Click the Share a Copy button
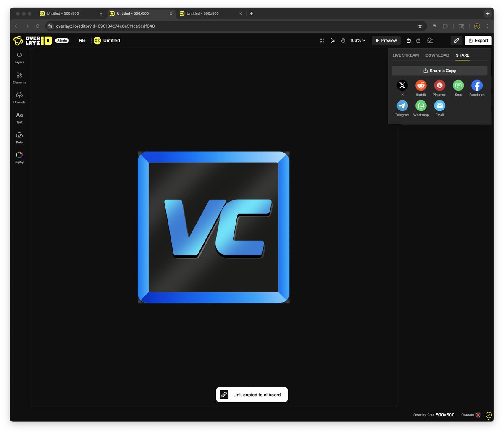The height and width of the screenshot is (434, 504). 440,71
